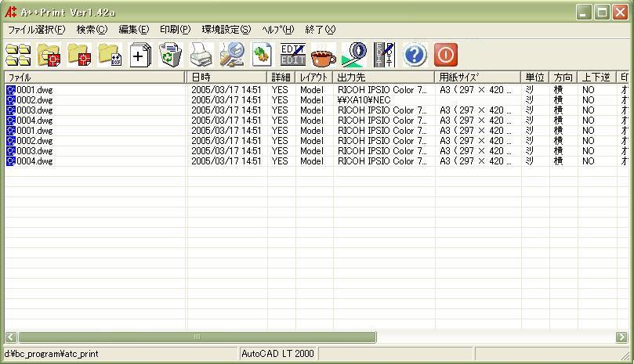Click the horizontal scrollbar right arrow
Screen dimensions: 634x364
621,337
